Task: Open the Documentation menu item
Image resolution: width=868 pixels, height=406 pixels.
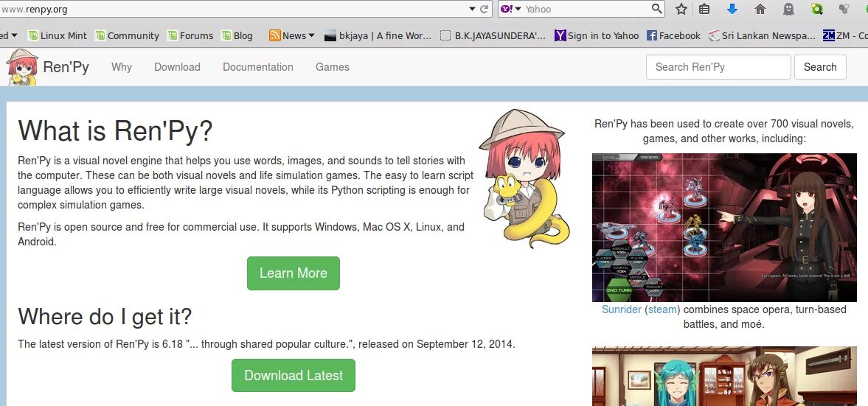Action: pos(258,67)
